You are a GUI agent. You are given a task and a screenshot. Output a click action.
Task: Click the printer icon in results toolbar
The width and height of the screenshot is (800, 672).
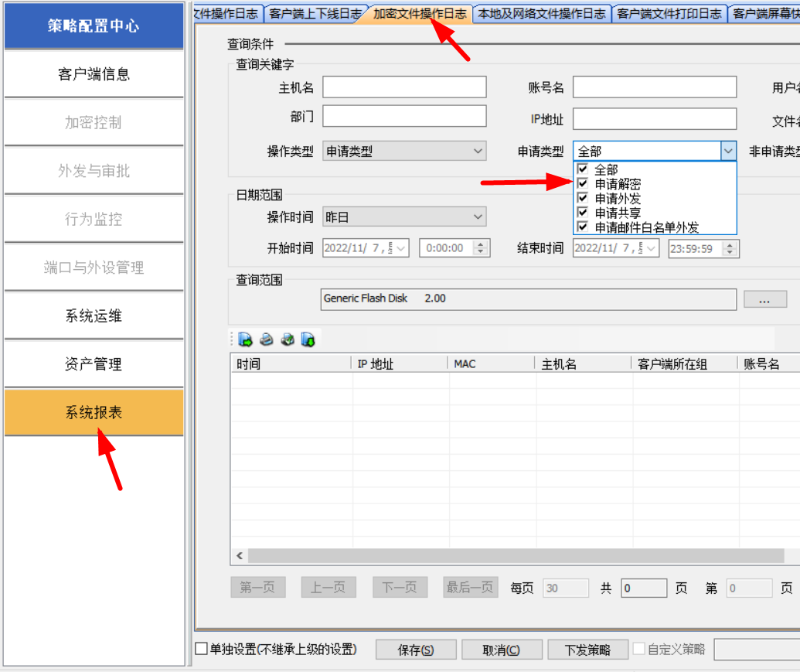267,339
